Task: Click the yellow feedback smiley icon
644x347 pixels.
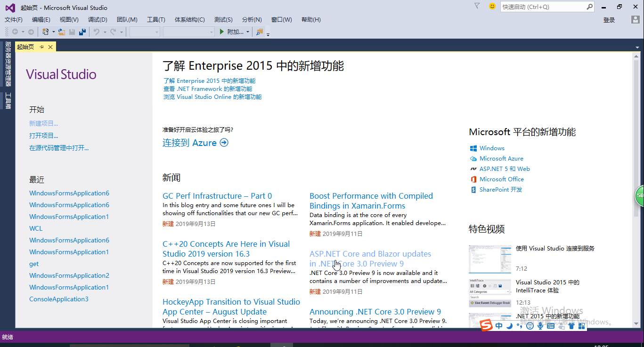Action: 492,6
